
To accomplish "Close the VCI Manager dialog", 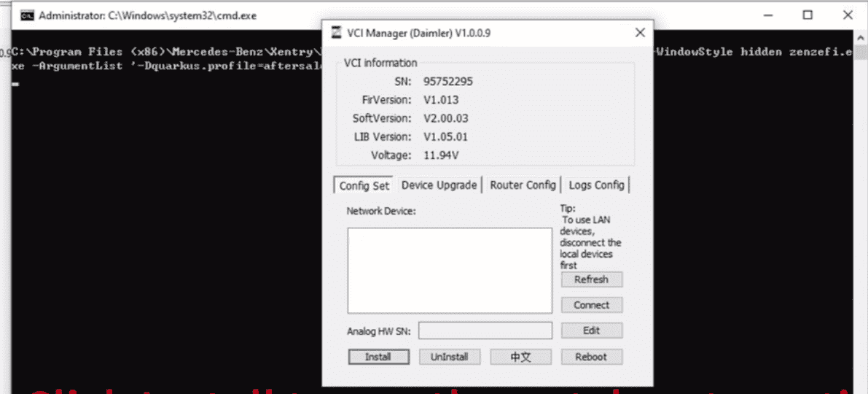I will pos(640,33).
